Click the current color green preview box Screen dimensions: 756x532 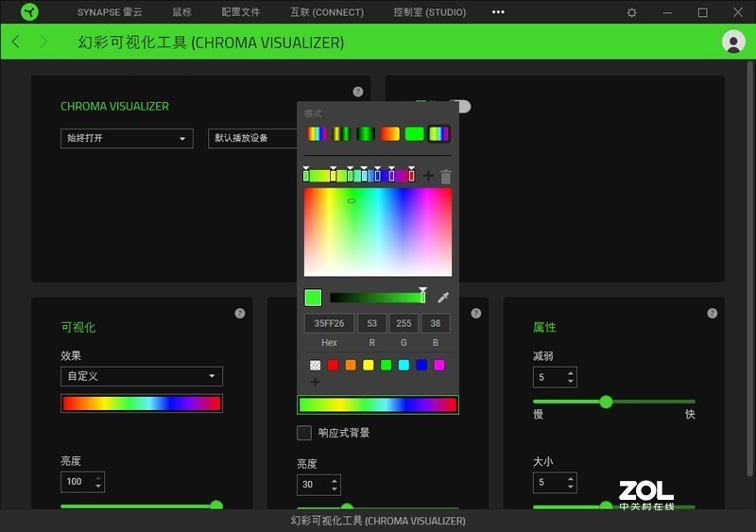(313, 298)
